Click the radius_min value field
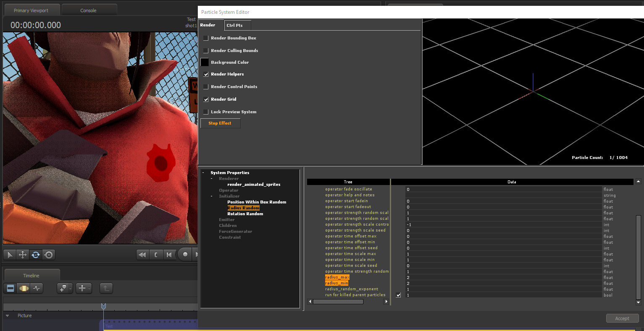Image resolution: width=644 pixels, height=331 pixels. 504,283
